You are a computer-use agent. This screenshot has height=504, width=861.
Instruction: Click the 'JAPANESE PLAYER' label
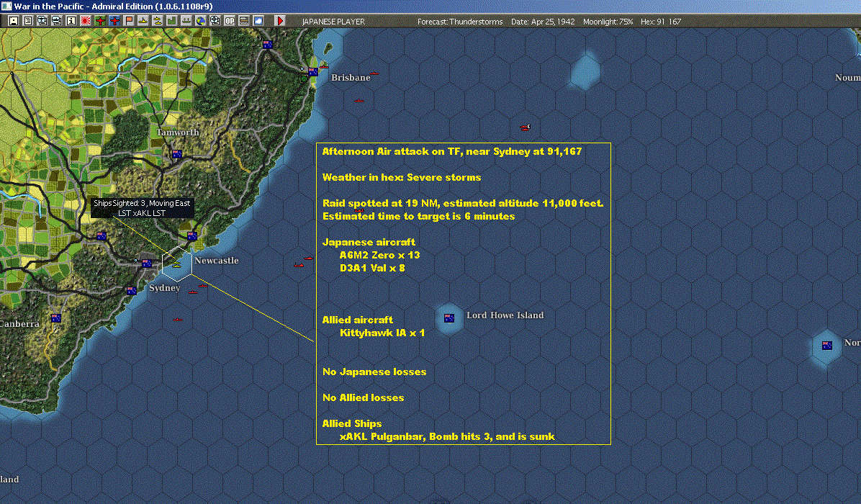point(333,22)
